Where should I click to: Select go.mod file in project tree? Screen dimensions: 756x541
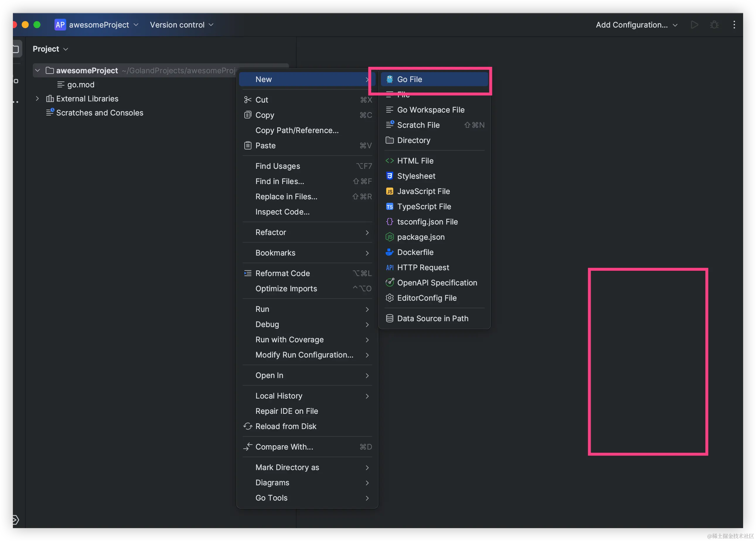81,85
